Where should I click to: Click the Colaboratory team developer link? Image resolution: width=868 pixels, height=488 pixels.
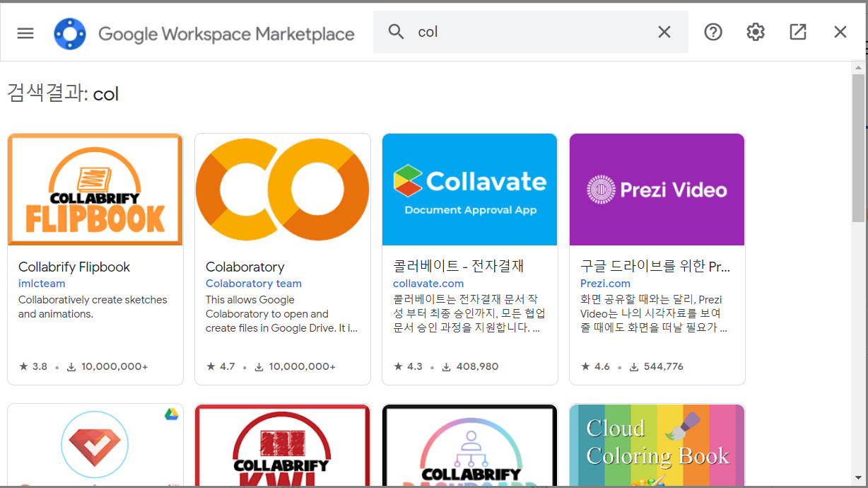pyautogui.click(x=254, y=283)
